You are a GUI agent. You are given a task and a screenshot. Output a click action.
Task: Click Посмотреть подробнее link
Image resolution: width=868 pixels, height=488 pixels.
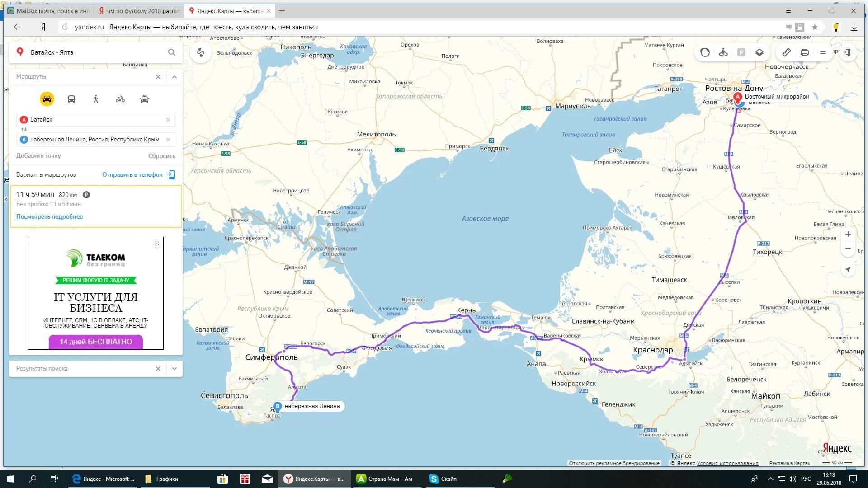[x=50, y=216]
